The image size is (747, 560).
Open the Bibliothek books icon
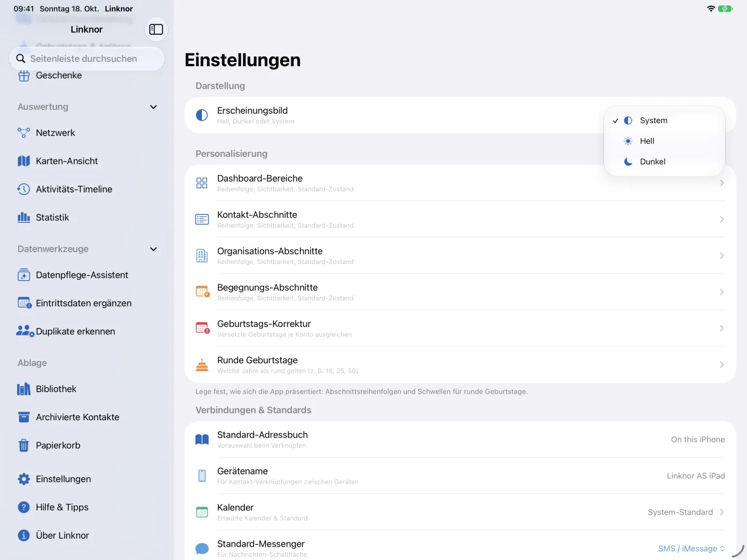(x=23, y=389)
